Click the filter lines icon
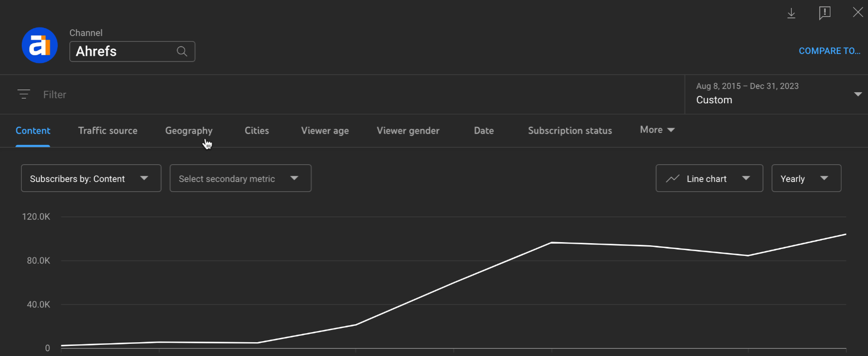The image size is (868, 356). pyautogui.click(x=24, y=94)
